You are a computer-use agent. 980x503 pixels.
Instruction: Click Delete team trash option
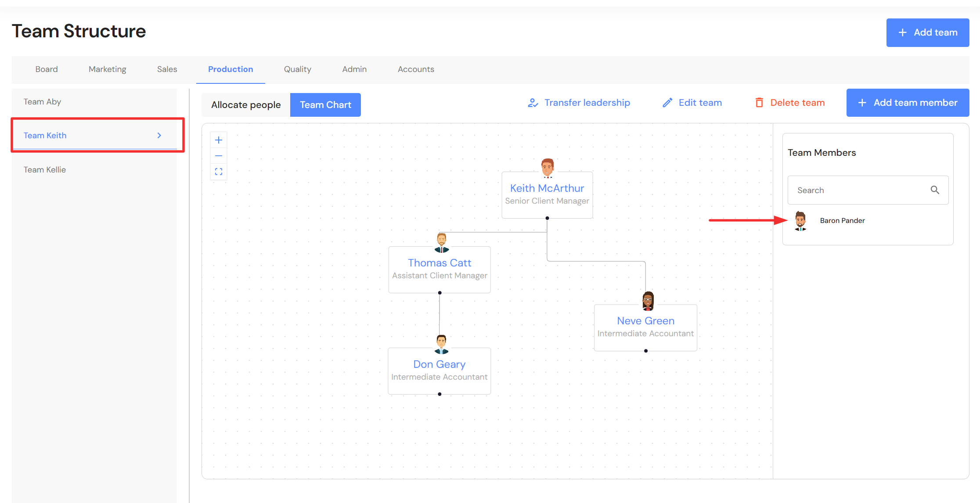[789, 103]
